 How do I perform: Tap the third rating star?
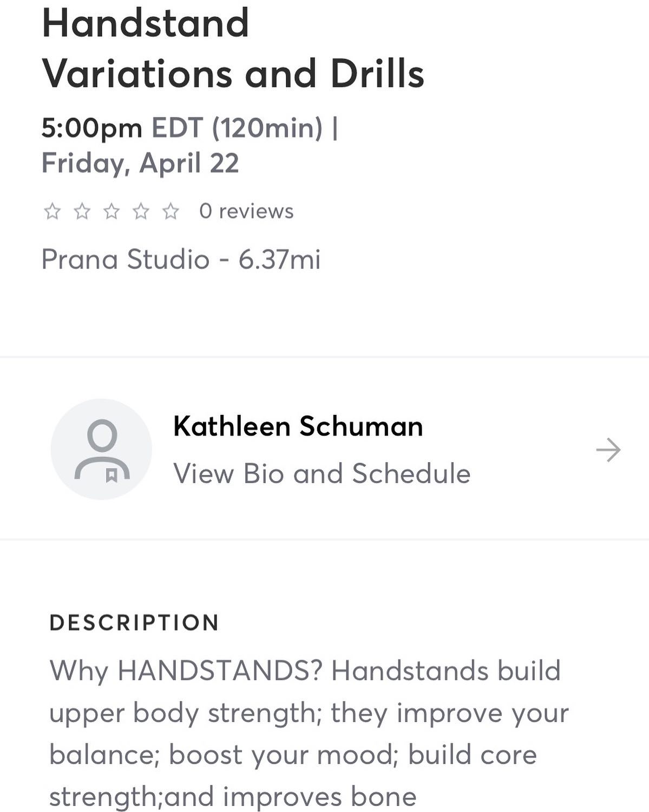click(112, 211)
